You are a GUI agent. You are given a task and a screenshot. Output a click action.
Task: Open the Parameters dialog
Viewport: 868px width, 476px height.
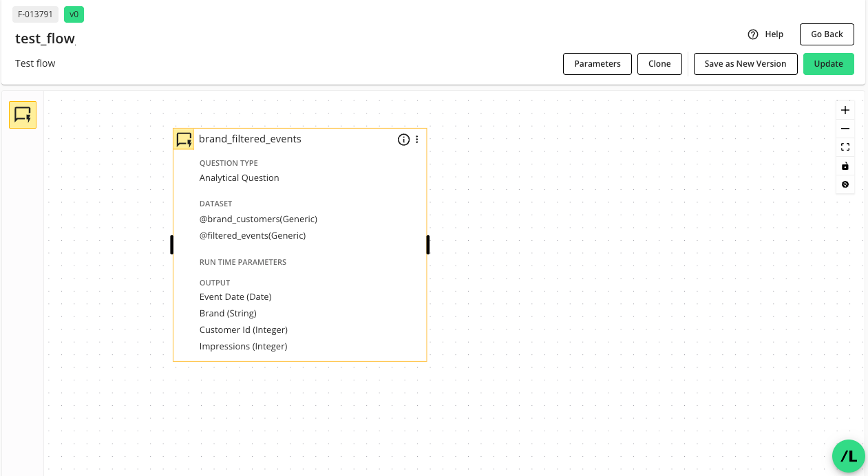(597, 63)
